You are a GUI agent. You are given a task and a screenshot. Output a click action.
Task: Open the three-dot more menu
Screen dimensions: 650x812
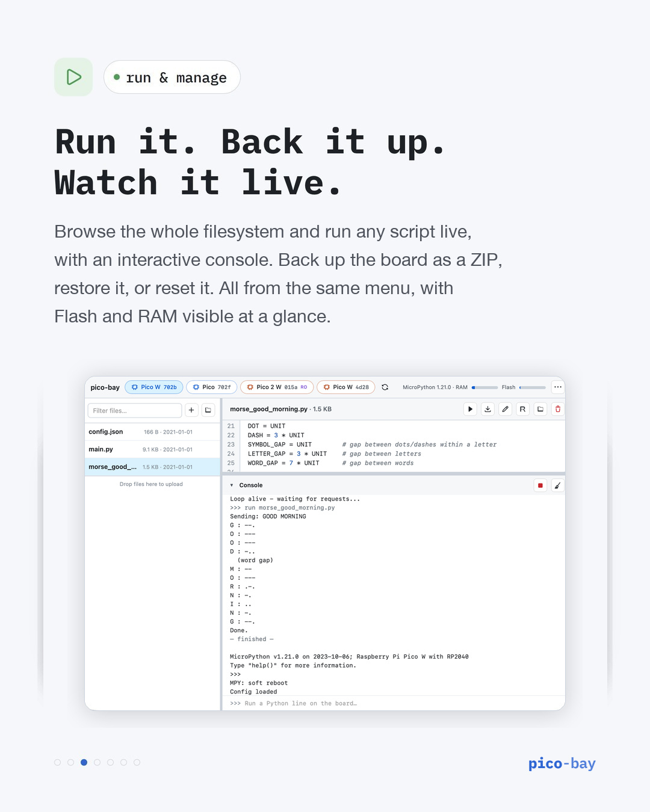(557, 387)
